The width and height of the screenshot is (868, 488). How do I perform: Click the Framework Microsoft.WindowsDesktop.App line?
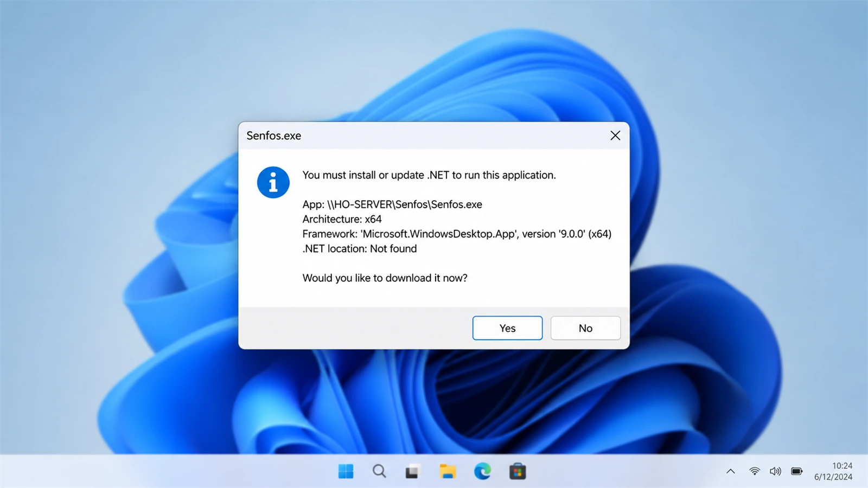coord(457,234)
